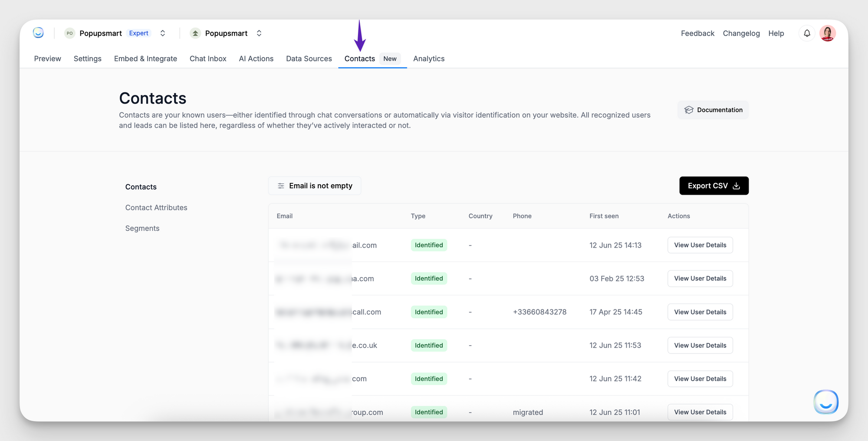Click the date 12 Jun 25 11:53

[x=615, y=345]
